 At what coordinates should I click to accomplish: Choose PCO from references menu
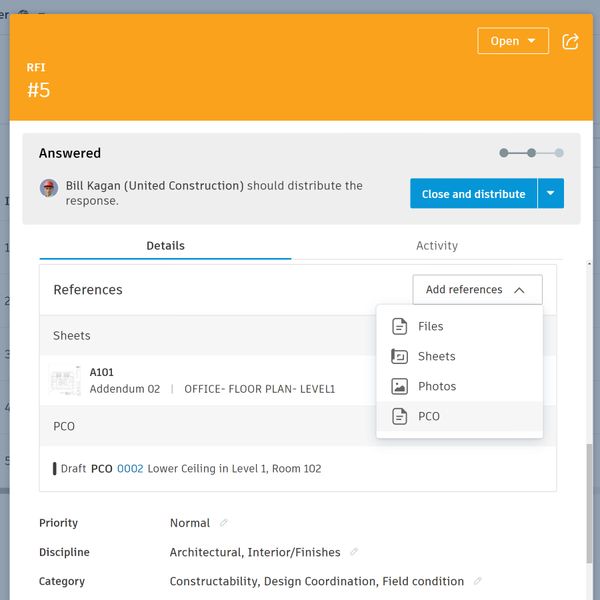coord(428,416)
